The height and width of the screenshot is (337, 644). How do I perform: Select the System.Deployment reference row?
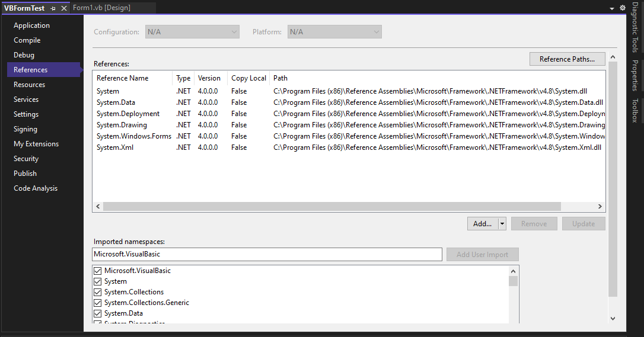pyautogui.click(x=349, y=114)
